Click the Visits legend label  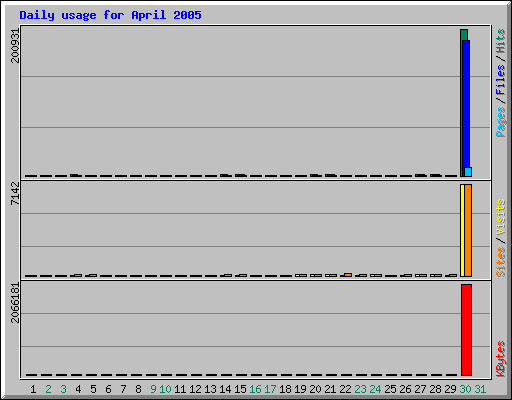pyautogui.click(x=501, y=218)
